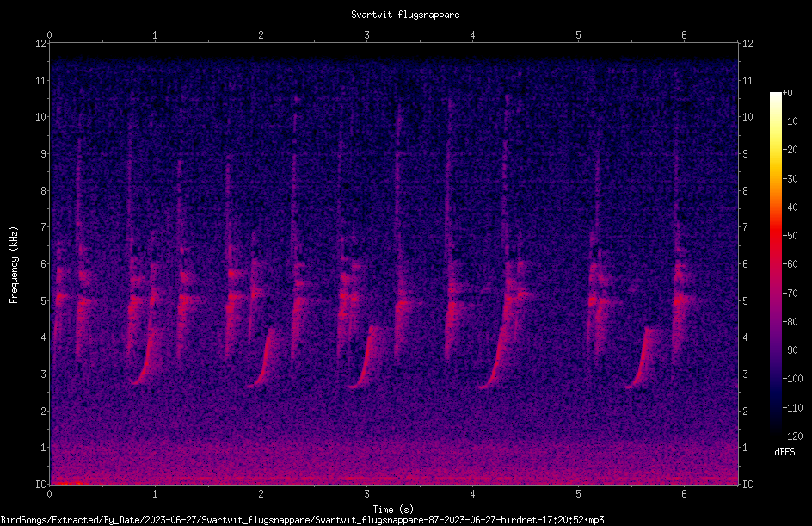Click the 12 kHz label on left axis

pyautogui.click(x=41, y=44)
